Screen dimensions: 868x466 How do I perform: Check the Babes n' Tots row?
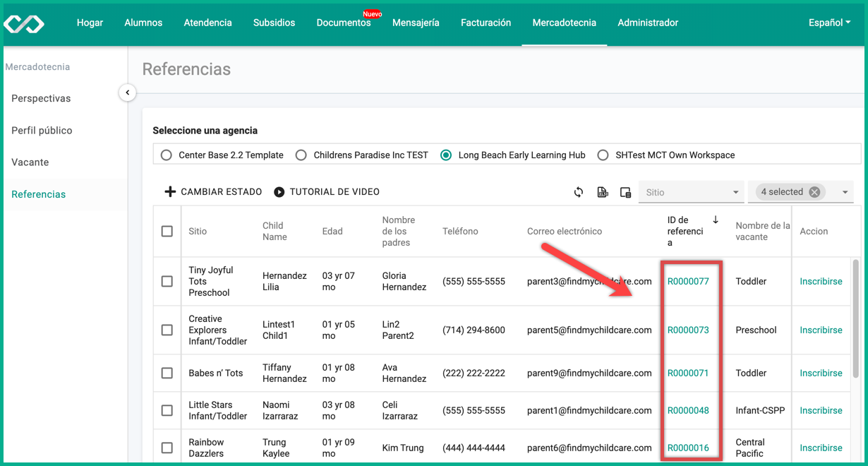[167, 373]
